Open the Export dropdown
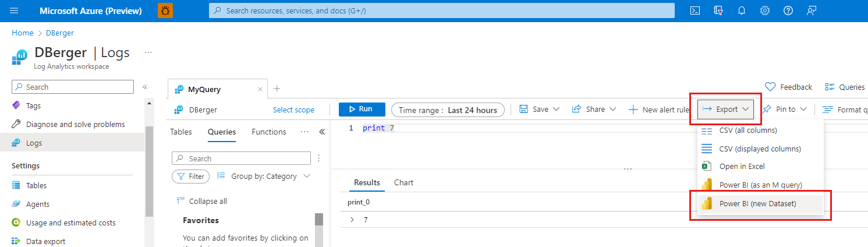This screenshot has width=868, height=247. (727, 109)
